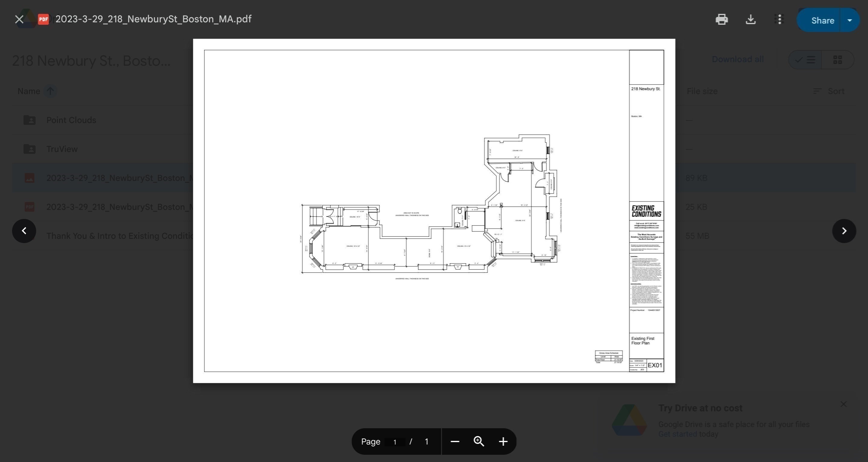
Task: Click the Download all link
Action: click(x=737, y=59)
